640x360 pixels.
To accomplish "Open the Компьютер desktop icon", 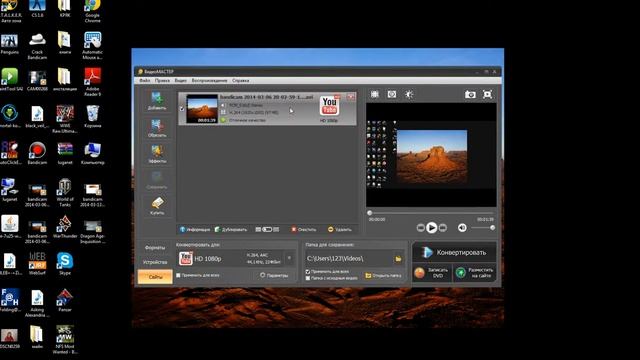I will (x=93, y=153).
